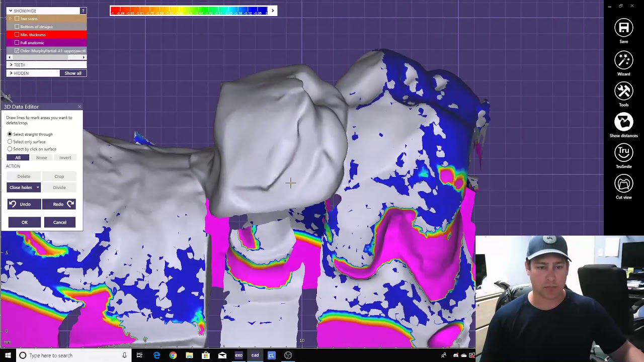Collapse the SHOW/HIDE section
Image resolution: width=644 pixels, height=362 pixels.
(10, 11)
